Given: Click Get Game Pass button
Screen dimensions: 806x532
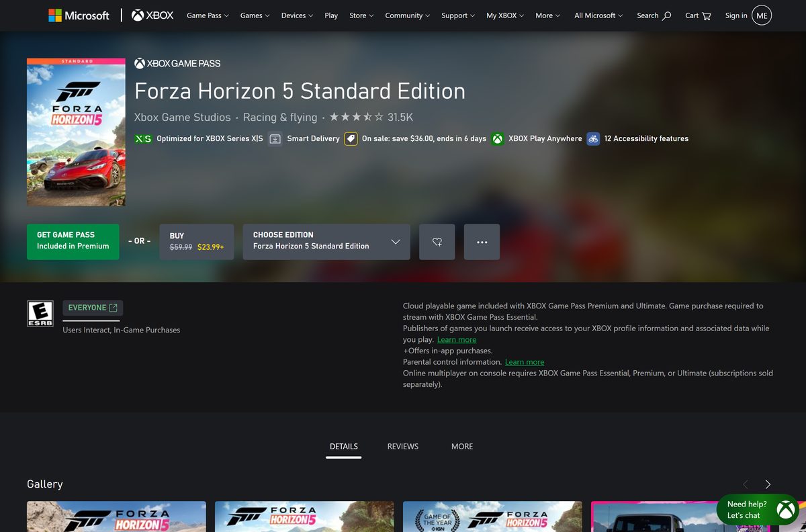Looking at the screenshot, I should [73, 242].
